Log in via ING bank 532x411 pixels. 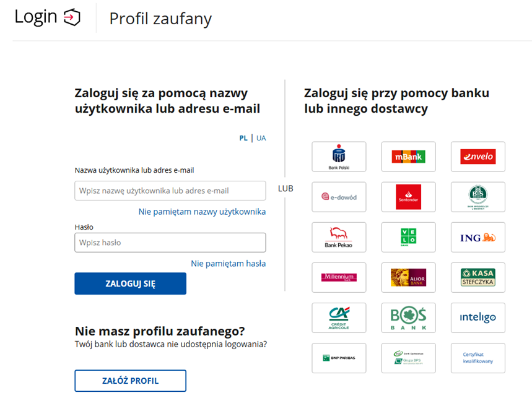tap(477, 238)
